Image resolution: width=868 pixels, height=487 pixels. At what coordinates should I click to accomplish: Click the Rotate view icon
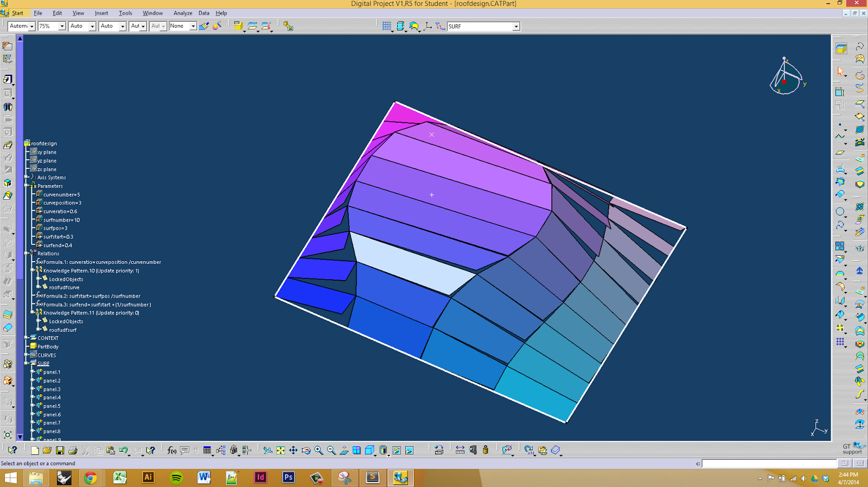(306, 450)
